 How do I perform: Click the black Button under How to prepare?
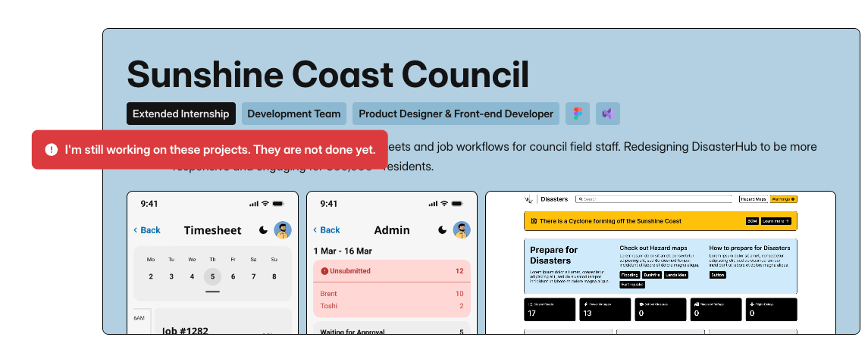pos(717,275)
